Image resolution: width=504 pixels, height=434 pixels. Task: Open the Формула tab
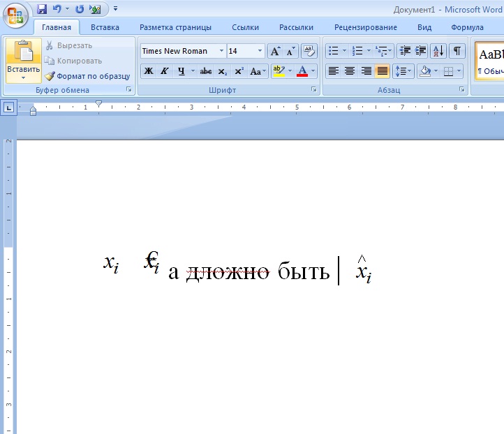pyautogui.click(x=467, y=27)
